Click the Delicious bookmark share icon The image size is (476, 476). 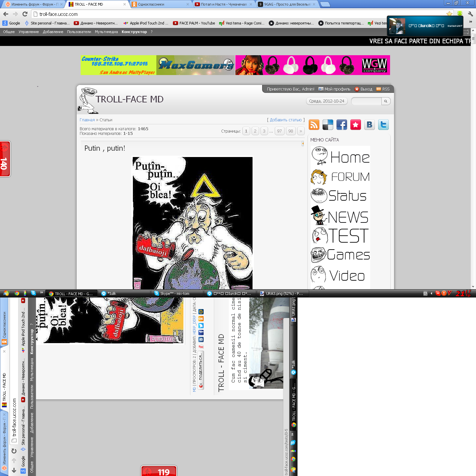pyautogui.click(x=328, y=125)
